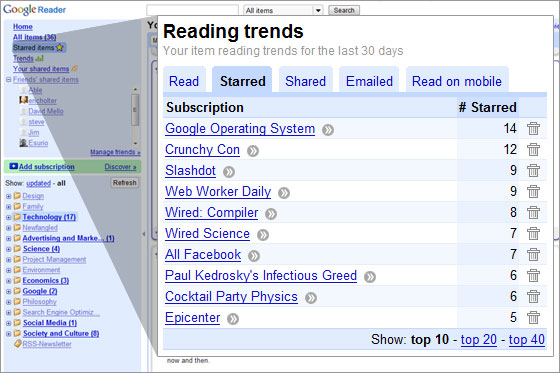560x373 pixels.
Task: Expand the Technology folder
Action: pyautogui.click(x=9, y=217)
